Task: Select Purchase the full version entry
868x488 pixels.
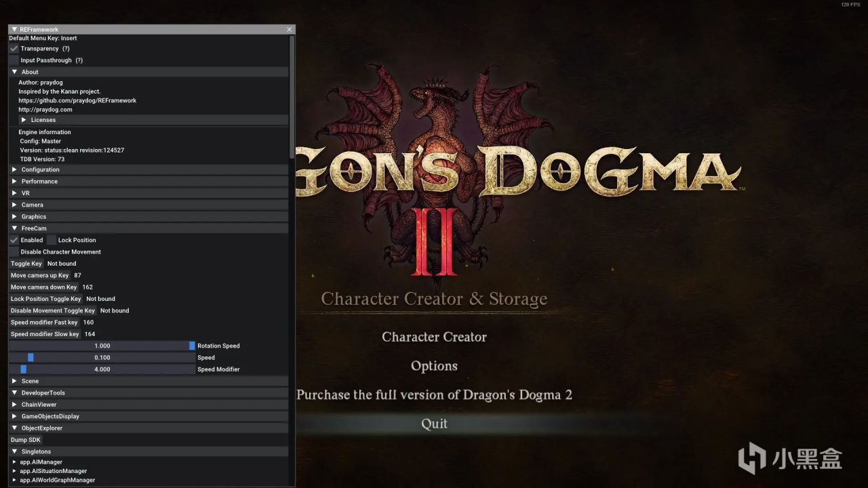Action: coord(434,394)
